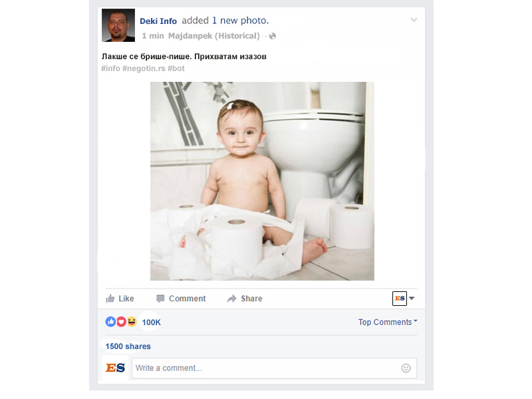The image size is (532, 399).
Task: Click the #info hashtag
Action: click(x=110, y=68)
